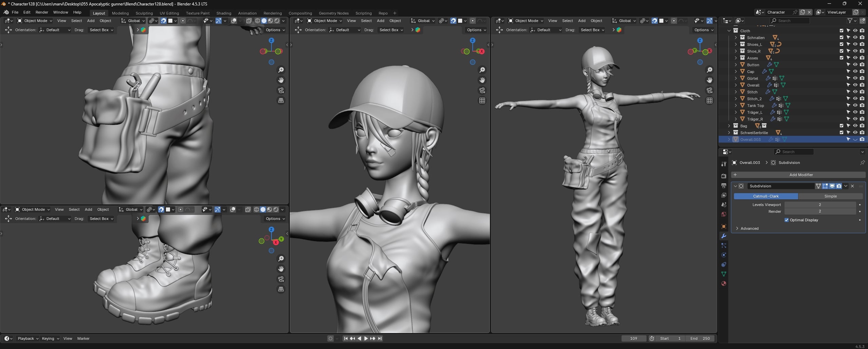Open the Material properties tab icon
This screenshot has width=868, height=349.
click(x=724, y=283)
